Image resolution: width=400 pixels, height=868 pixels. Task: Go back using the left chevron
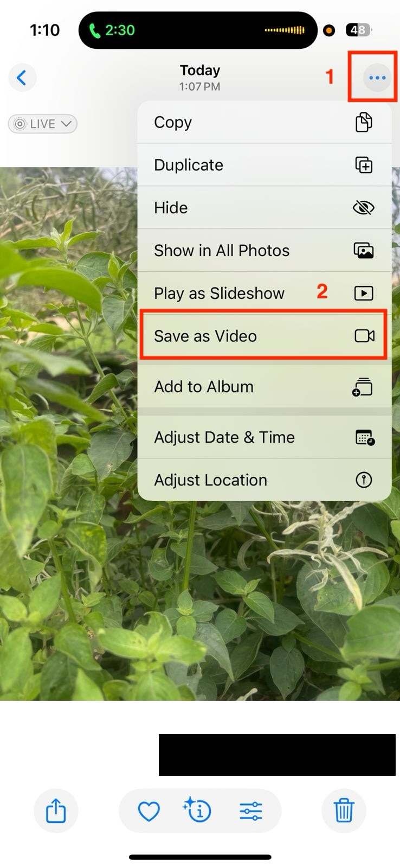click(22, 78)
